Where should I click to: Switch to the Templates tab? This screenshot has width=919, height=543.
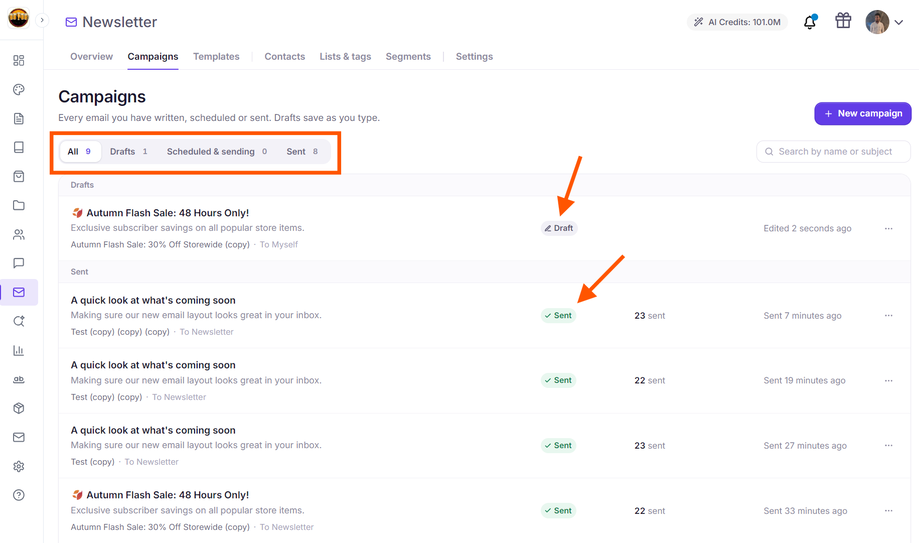point(216,56)
